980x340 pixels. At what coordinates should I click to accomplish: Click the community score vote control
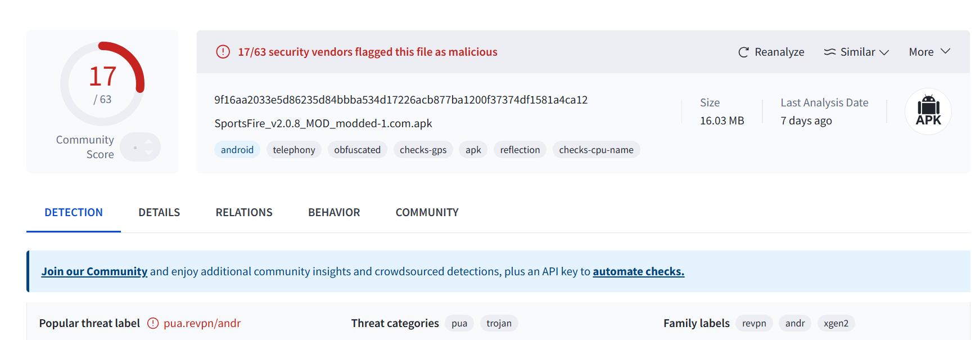pos(141,147)
